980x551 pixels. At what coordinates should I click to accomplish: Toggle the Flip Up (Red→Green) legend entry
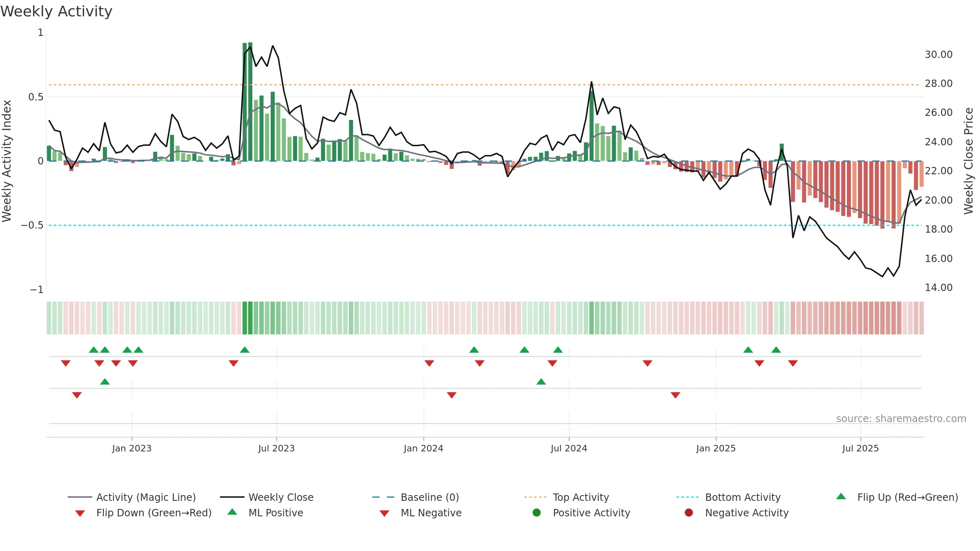click(897, 497)
